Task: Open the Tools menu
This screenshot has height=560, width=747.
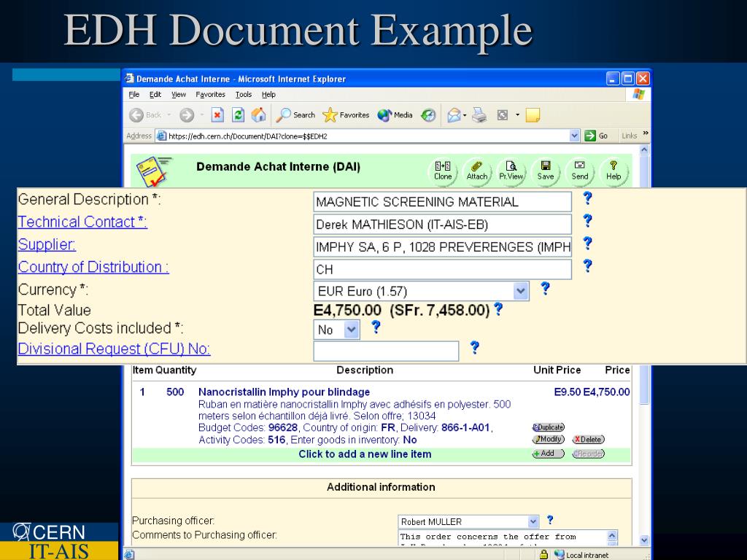Action: point(244,94)
